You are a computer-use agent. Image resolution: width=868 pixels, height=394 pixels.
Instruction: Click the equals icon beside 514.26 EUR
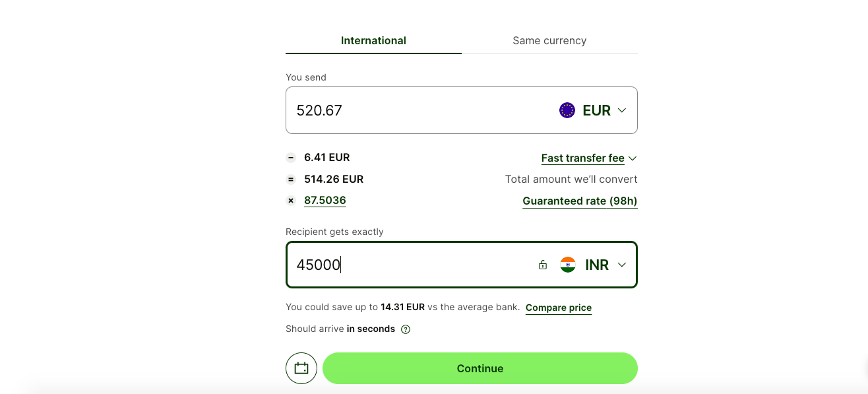click(x=291, y=179)
